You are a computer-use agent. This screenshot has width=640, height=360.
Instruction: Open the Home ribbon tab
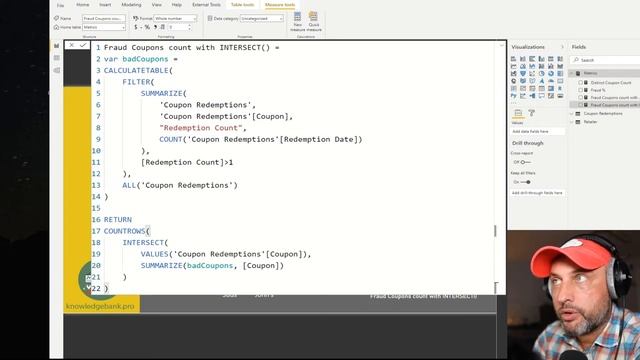tap(82, 5)
